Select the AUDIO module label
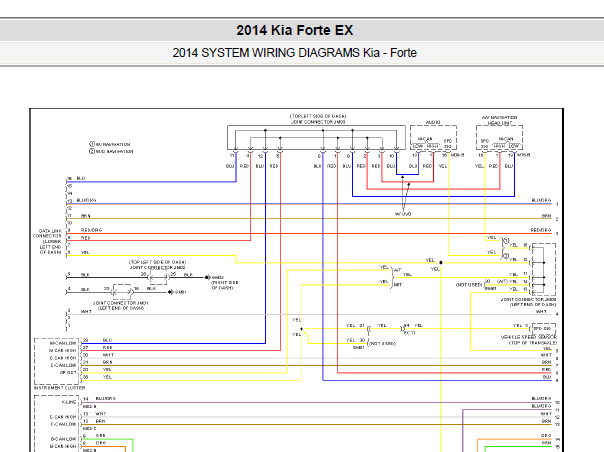Screen dimensions: 604x452 click(x=433, y=122)
